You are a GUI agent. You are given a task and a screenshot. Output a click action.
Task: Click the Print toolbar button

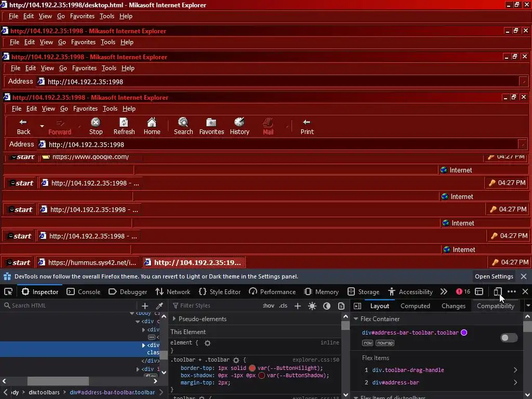coord(307,127)
